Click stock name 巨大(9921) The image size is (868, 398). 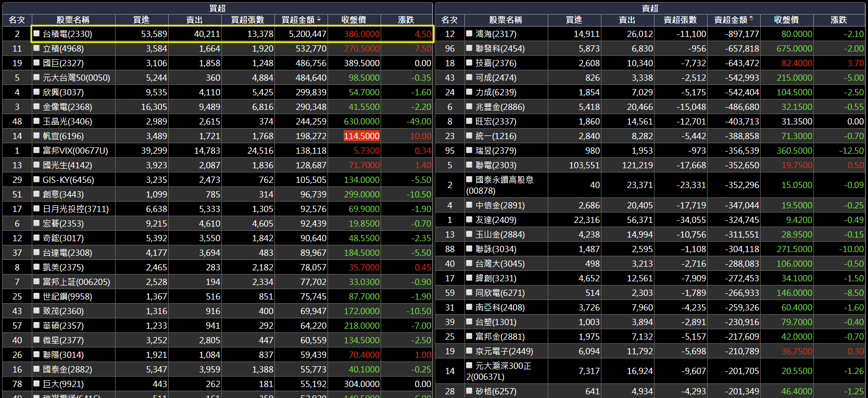coord(63,384)
